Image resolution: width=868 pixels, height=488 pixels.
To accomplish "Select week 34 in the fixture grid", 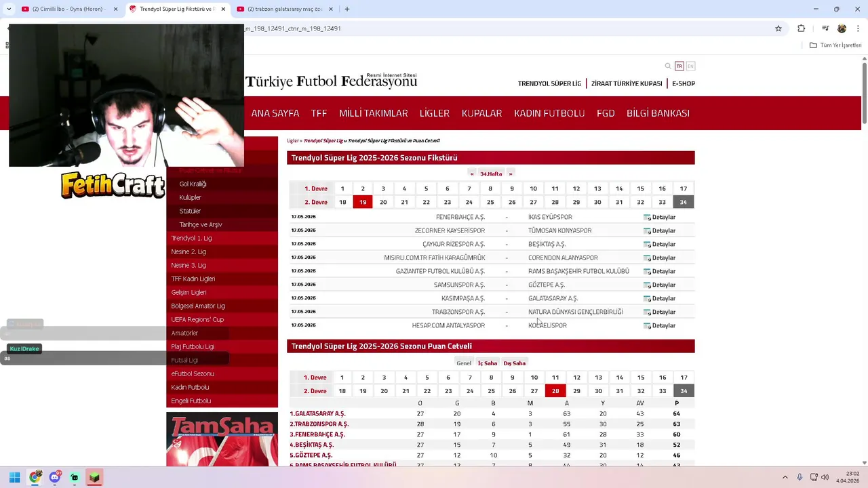I will point(683,202).
